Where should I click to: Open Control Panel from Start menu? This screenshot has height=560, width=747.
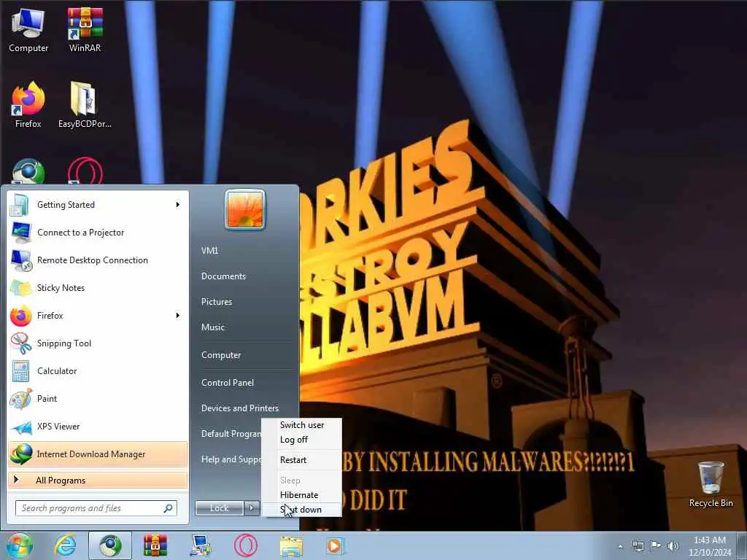pyautogui.click(x=228, y=383)
